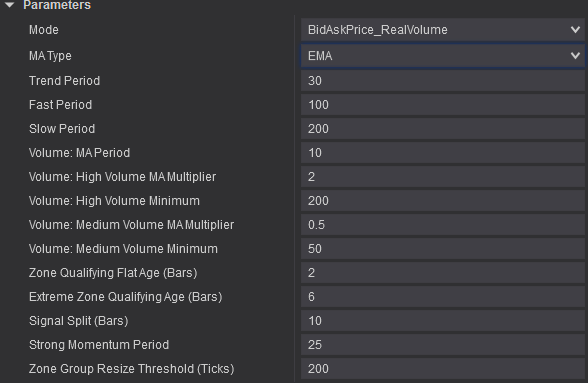Click the Medium Volume Minimum field

(442, 249)
